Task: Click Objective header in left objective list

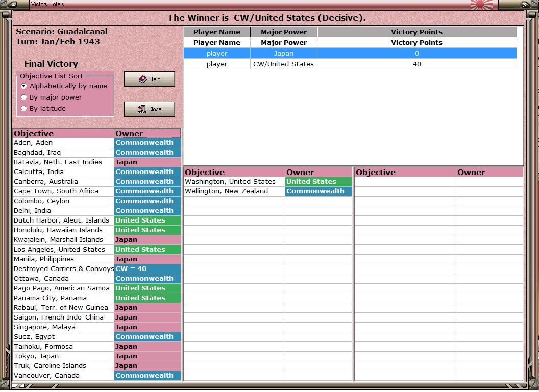Action: (x=63, y=133)
